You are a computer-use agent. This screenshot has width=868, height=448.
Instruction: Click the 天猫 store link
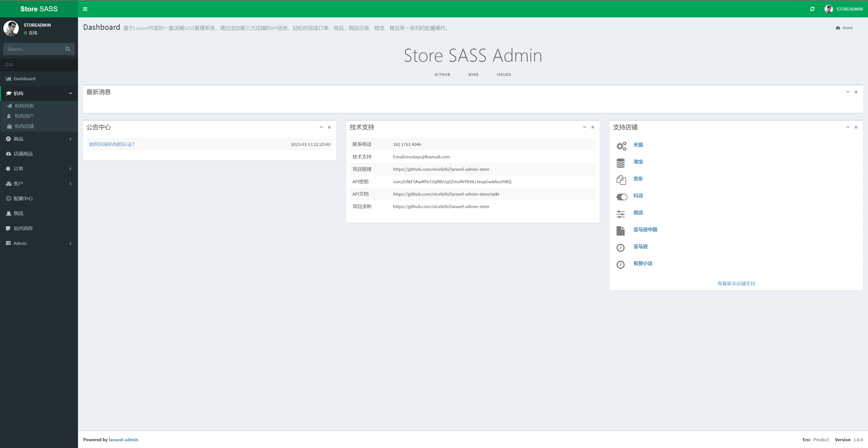coord(638,145)
